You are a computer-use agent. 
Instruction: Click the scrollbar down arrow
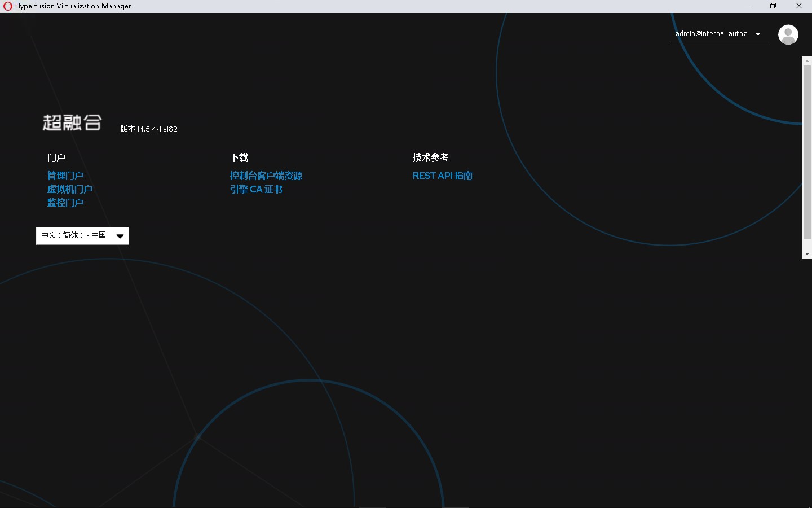tap(807, 255)
